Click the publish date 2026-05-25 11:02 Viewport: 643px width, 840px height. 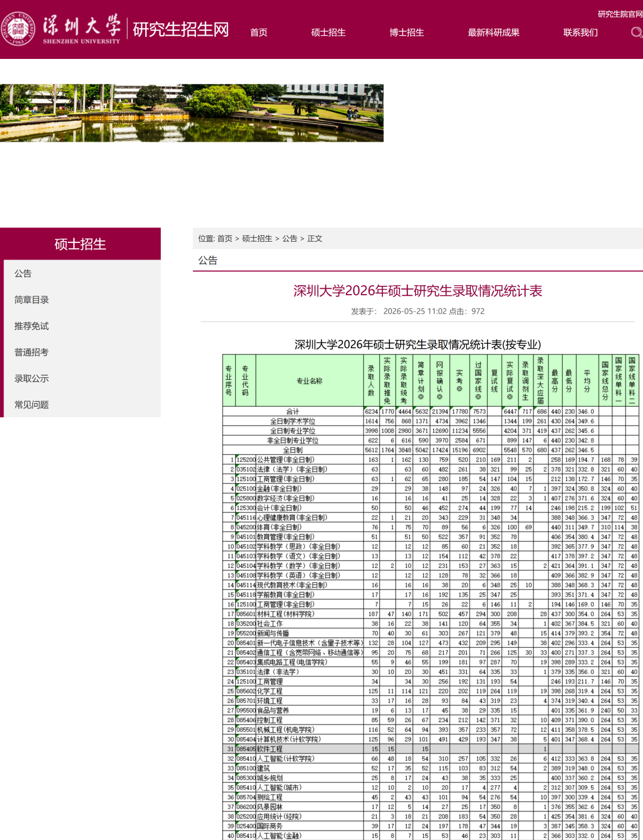point(415,311)
